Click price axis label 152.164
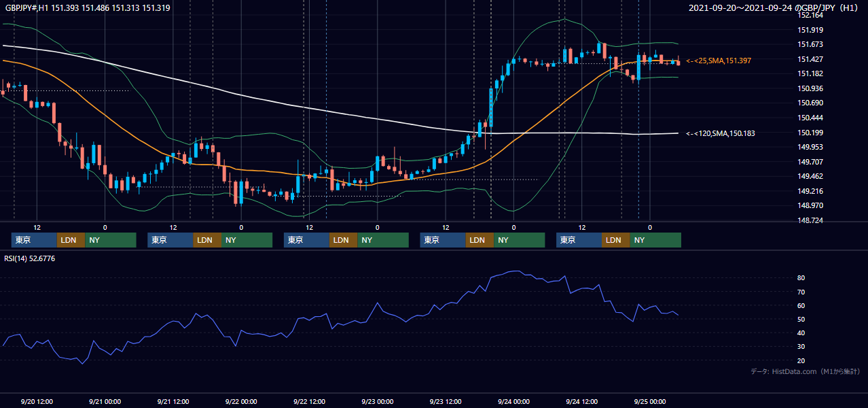Viewport: 868px width, 408px height. point(810,15)
